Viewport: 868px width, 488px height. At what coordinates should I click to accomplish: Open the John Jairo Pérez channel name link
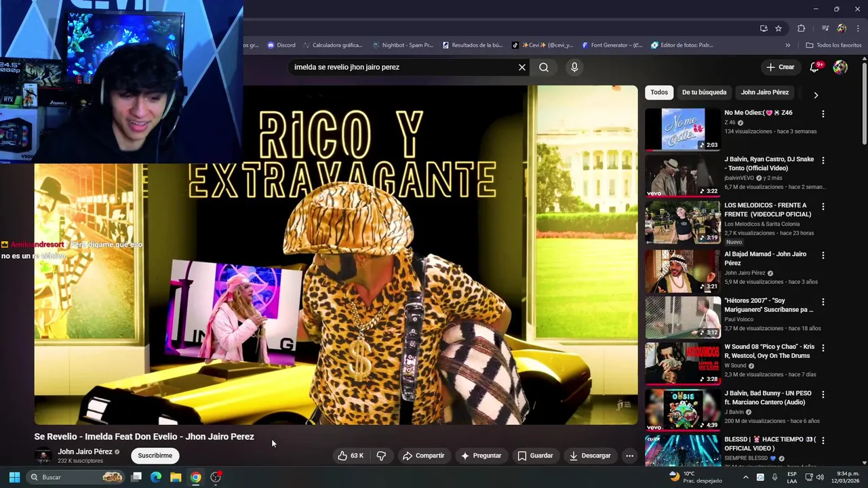(85, 451)
